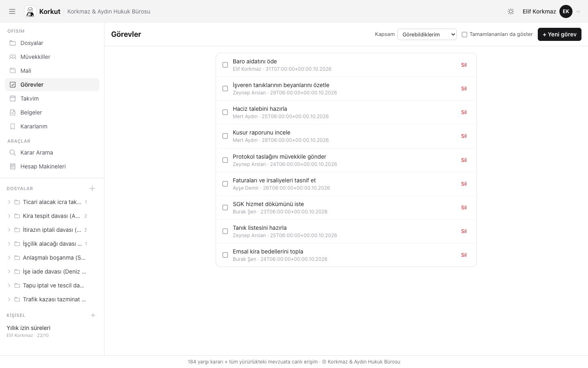The height and width of the screenshot is (368, 588).
Task: Check off 'Baro aidatını öde' task
Action: point(225,65)
